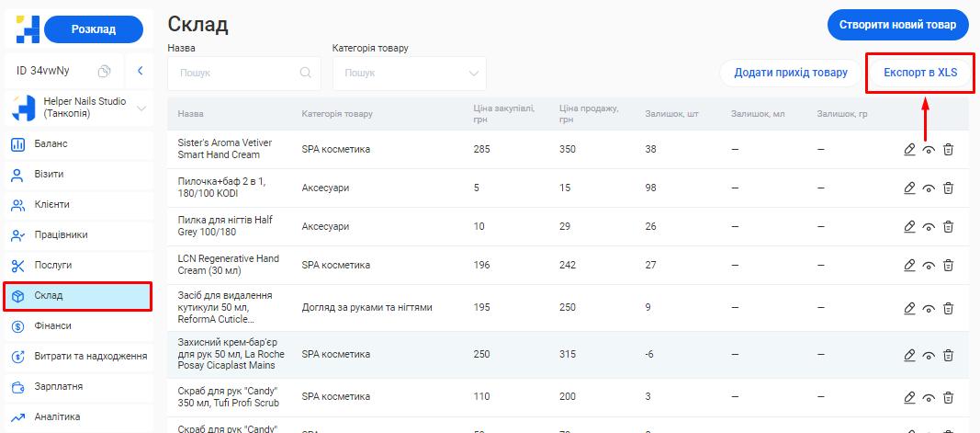Click the scissors icon for Послуги

17,266
